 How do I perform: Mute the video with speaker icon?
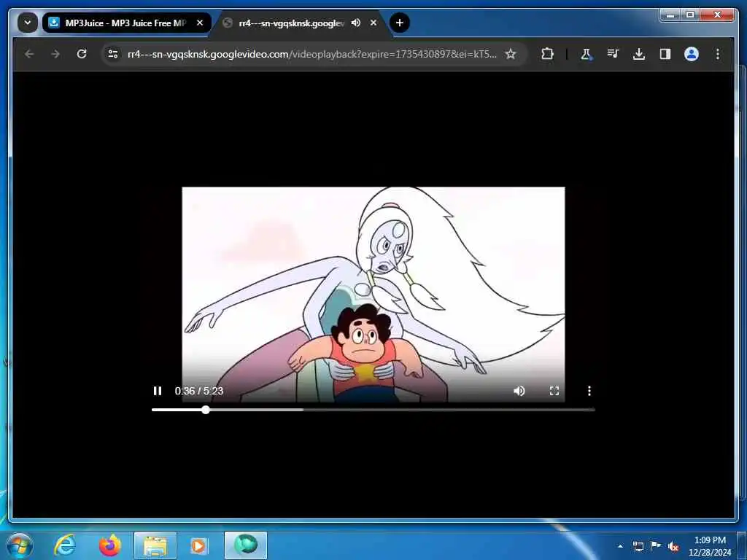pos(519,391)
